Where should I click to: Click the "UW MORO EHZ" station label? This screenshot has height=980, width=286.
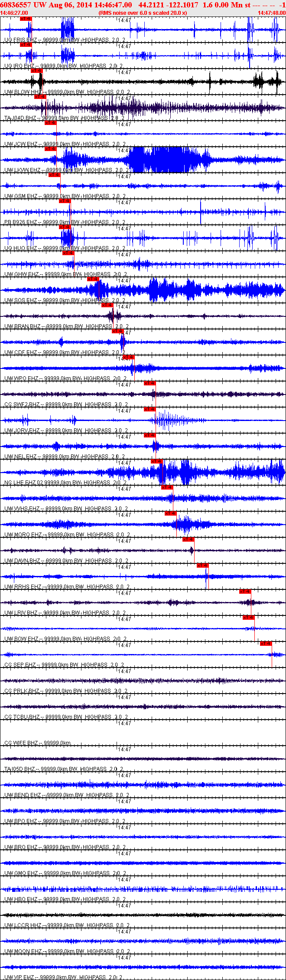(x=23, y=535)
